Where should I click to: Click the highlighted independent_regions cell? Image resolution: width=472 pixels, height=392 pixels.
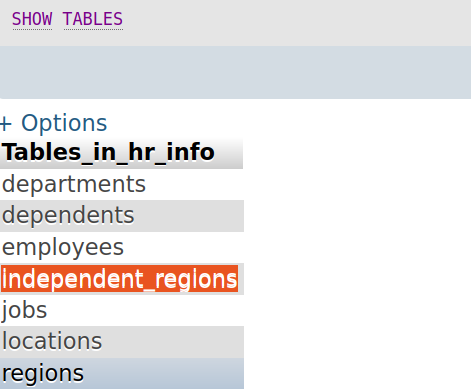(119, 279)
